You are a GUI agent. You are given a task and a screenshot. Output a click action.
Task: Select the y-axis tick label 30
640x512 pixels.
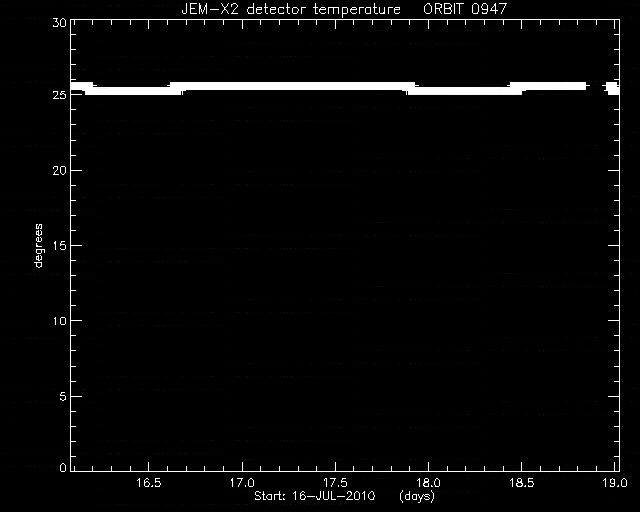(x=59, y=22)
